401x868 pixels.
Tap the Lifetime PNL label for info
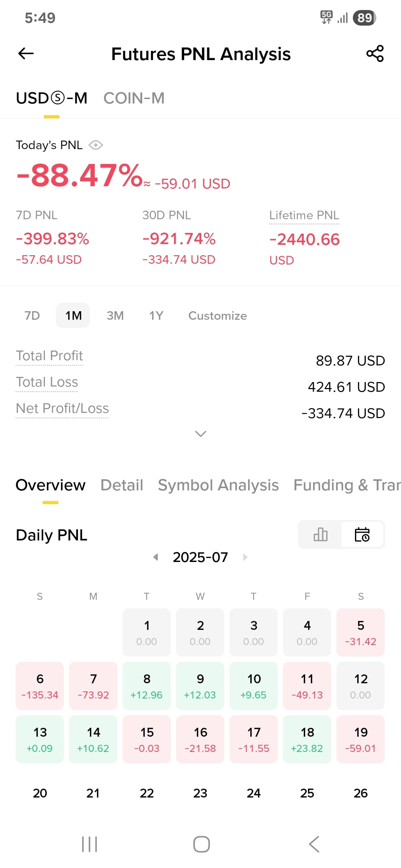click(304, 215)
